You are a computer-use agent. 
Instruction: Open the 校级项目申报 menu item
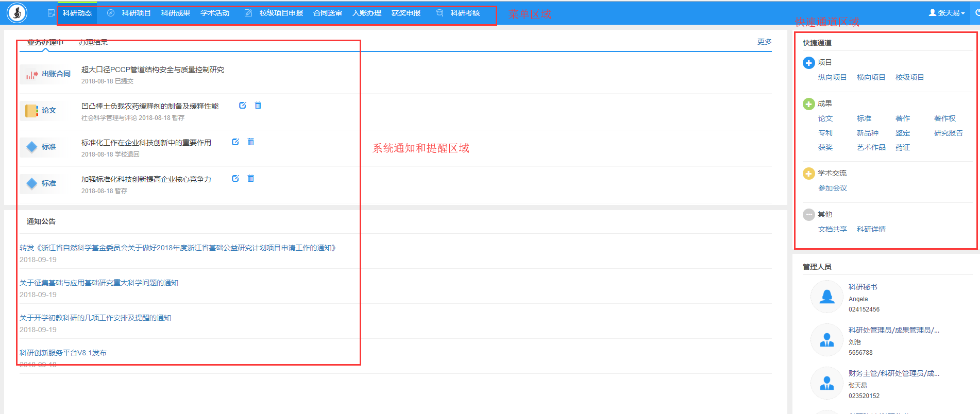tap(281, 13)
